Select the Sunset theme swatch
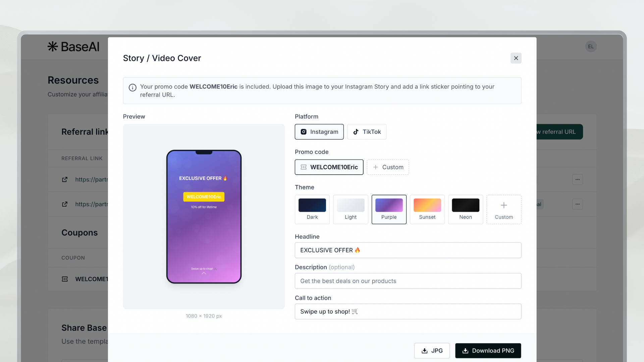644x362 pixels. click(427, 209)
